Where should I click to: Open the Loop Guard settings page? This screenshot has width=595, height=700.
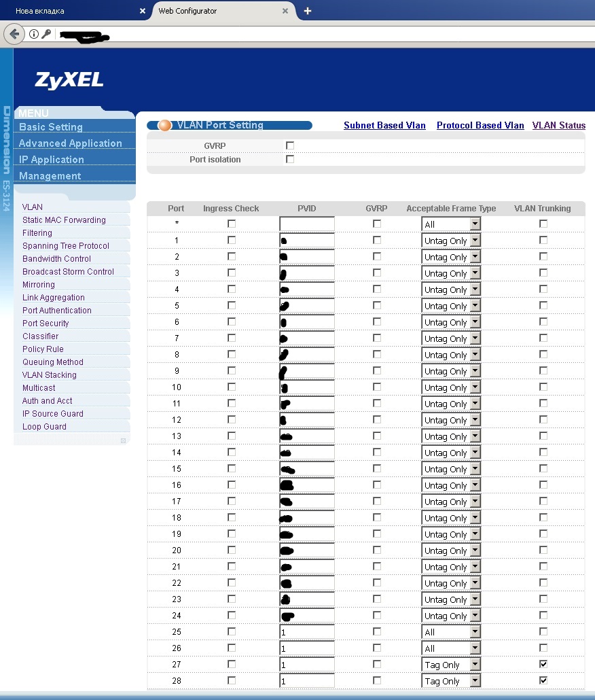(x=44, y=426)
